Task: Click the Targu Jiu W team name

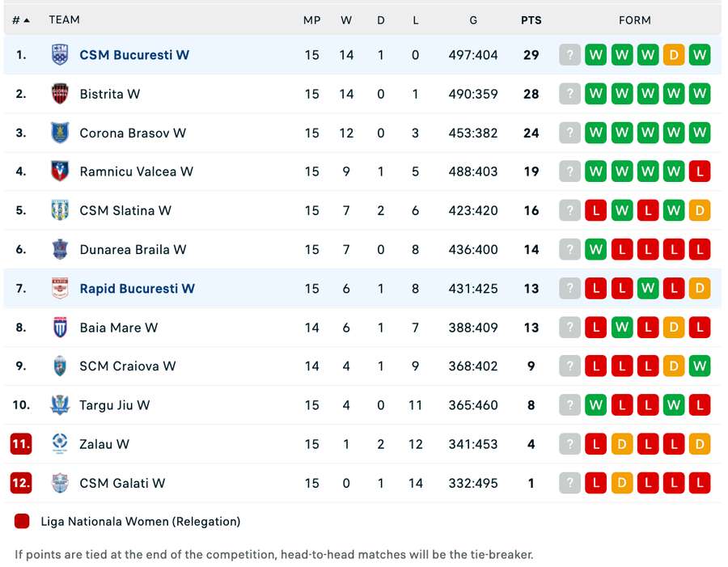Action: [x=115, y=404]
